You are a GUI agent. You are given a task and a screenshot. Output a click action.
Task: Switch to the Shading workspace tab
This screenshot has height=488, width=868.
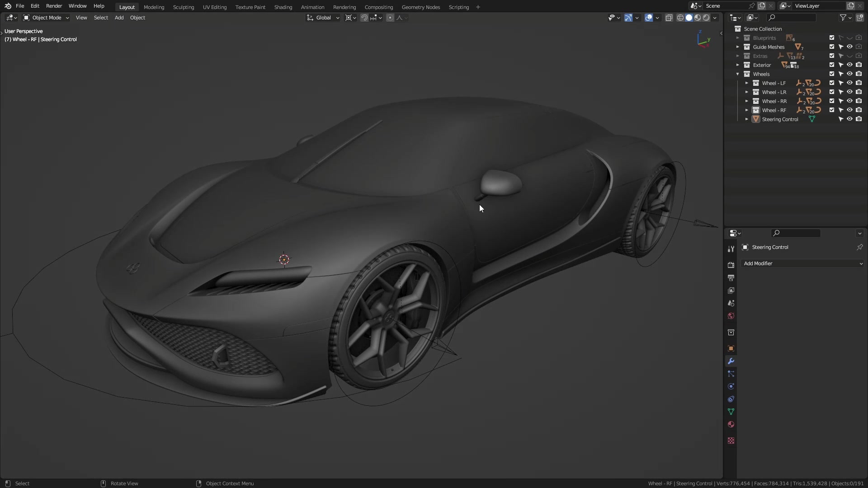pos(283,7)
